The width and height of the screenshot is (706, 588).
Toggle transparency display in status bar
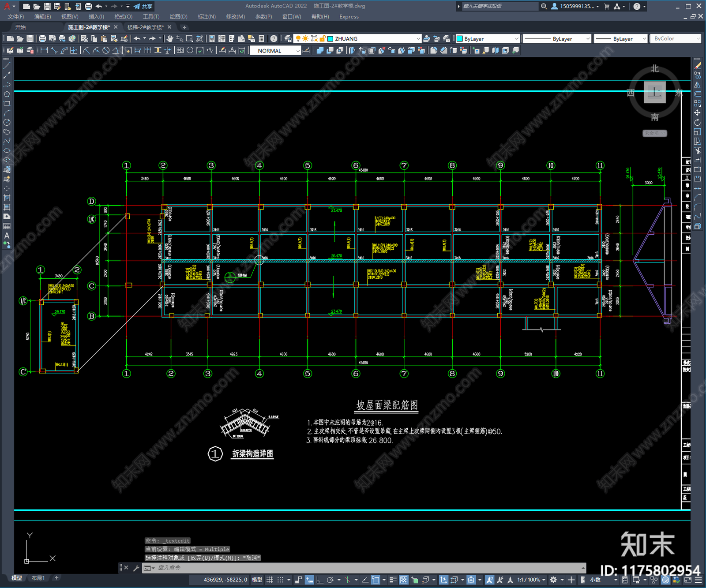coord(404,580)
